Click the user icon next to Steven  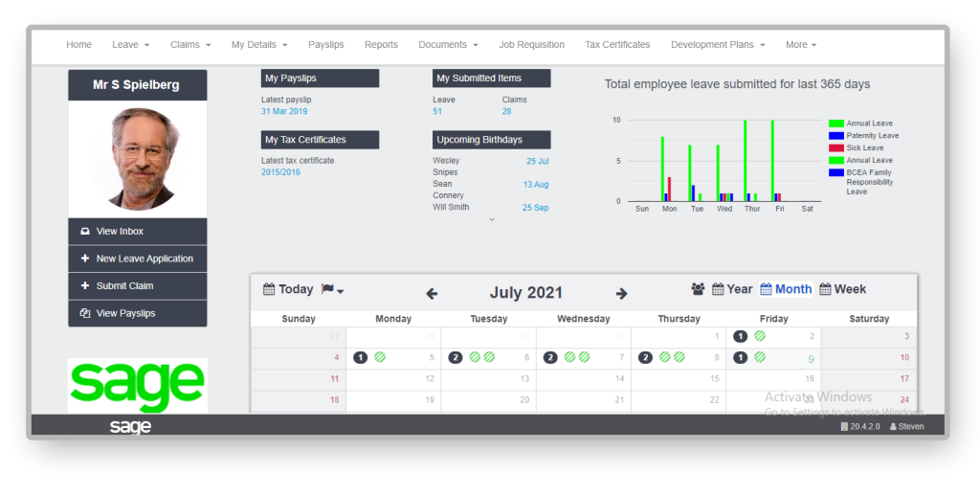893,427
